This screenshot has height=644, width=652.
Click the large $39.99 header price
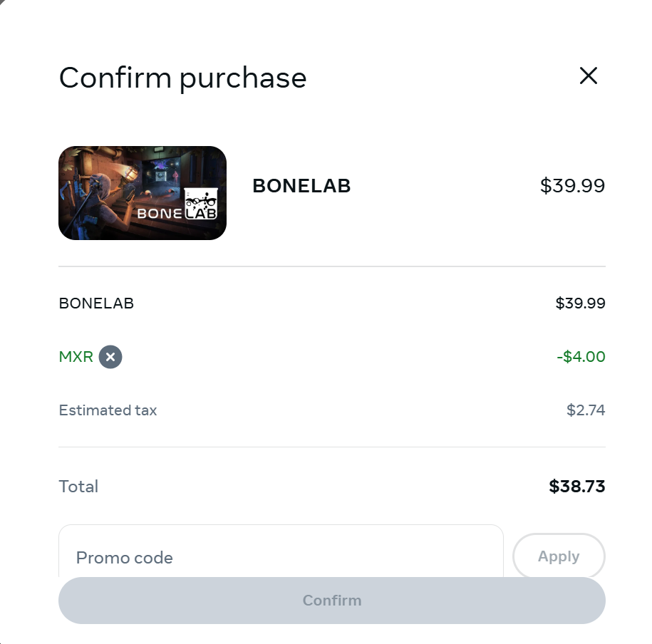point(572,186)
